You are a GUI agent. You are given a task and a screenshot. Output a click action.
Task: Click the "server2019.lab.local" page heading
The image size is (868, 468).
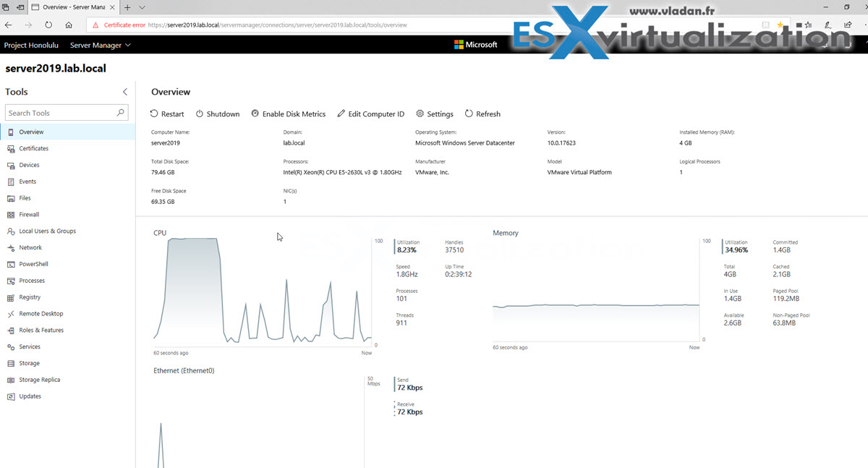pyautogui.click(x=56, y=69)
